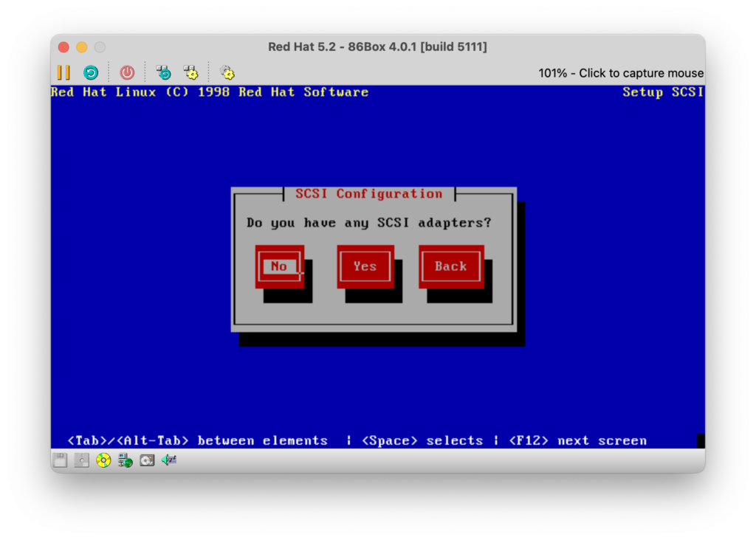Click the window title 'Red Hat 5.2 - 86Box'
This screenshot has width=756, height=540.
tap(377, 46)
